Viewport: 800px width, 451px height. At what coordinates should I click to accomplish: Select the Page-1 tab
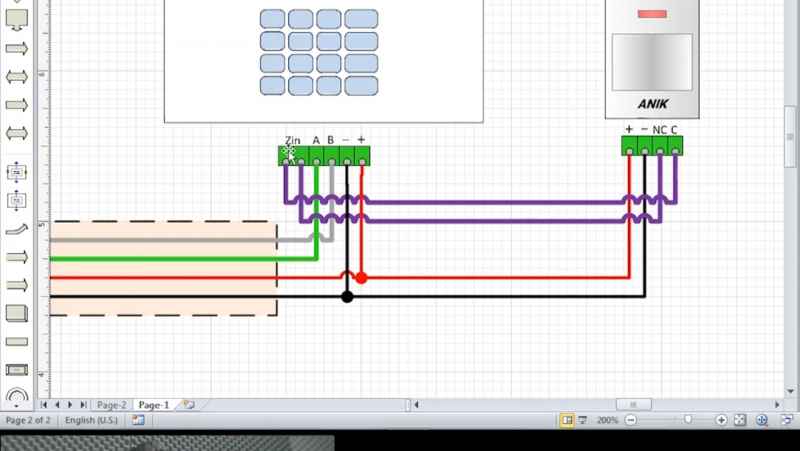click(x=153, y=405)
